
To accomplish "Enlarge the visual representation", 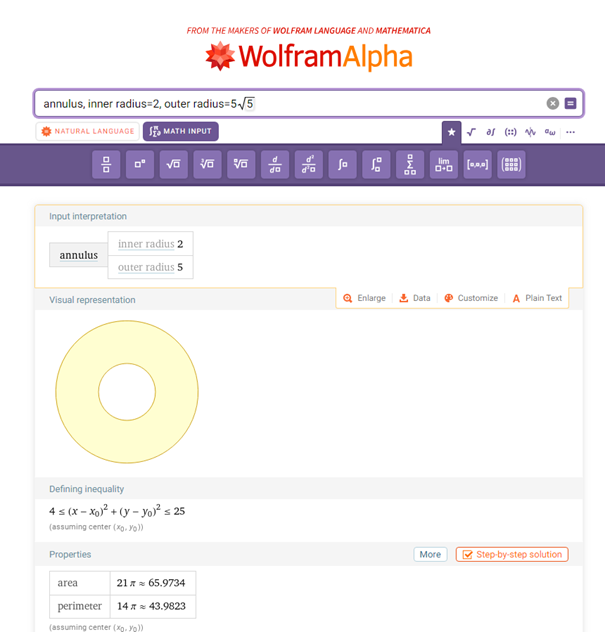I will coord(364,298).
